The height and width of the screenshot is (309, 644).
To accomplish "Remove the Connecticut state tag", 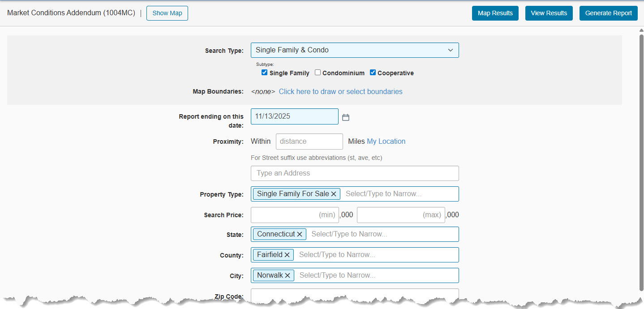I will click(x=300, y=234).
